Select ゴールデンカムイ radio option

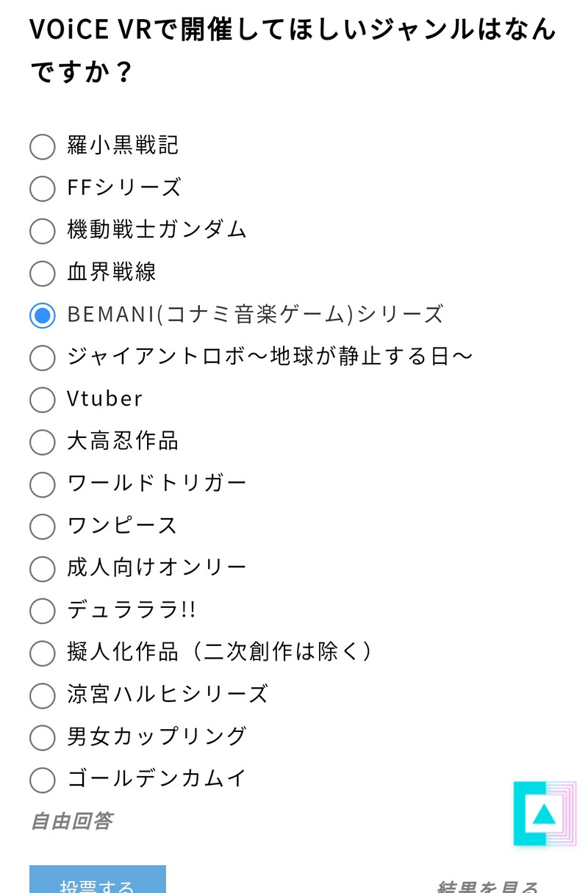(x=43, y=779)
